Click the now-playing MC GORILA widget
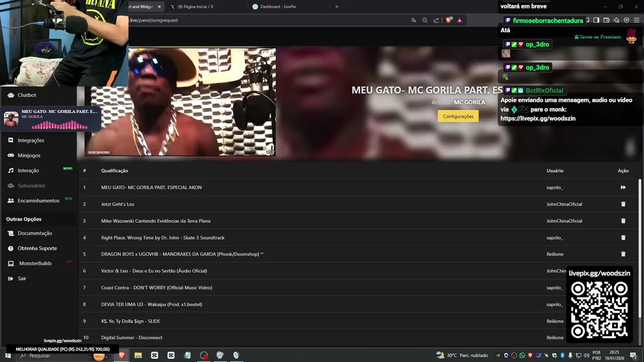Image resolution: width=644 pixels, height=362 pixels. (x=50, y=119)
